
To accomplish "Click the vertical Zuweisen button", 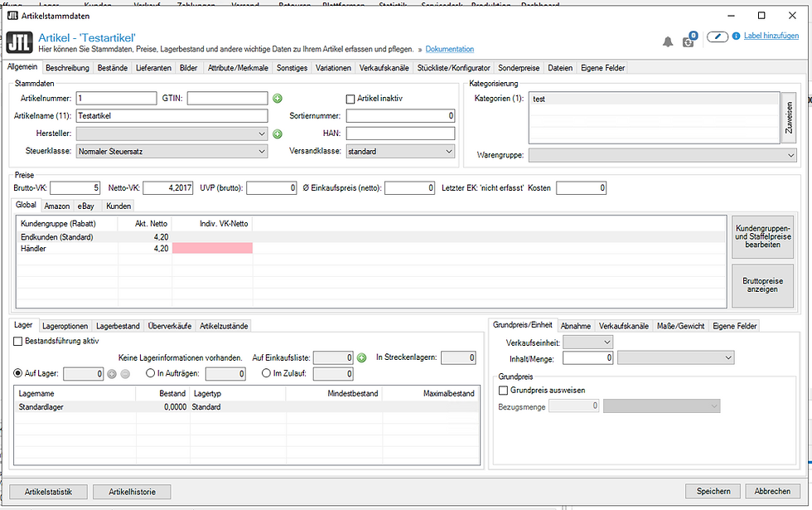I will coord(789,118).
